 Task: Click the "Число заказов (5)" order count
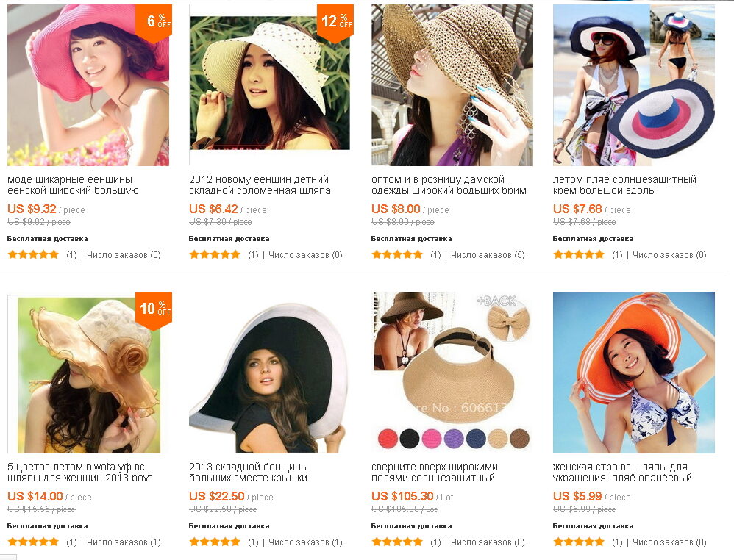(488, 255)
